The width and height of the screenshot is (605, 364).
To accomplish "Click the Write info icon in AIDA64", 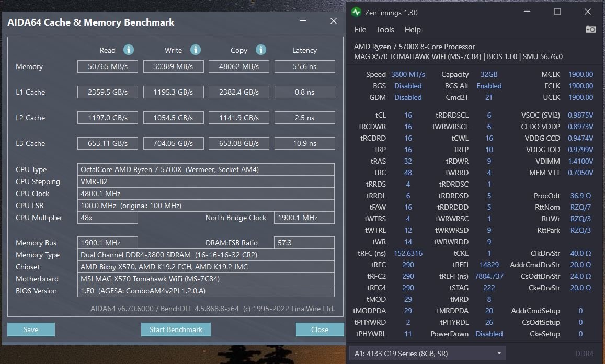I will [196, 50].
